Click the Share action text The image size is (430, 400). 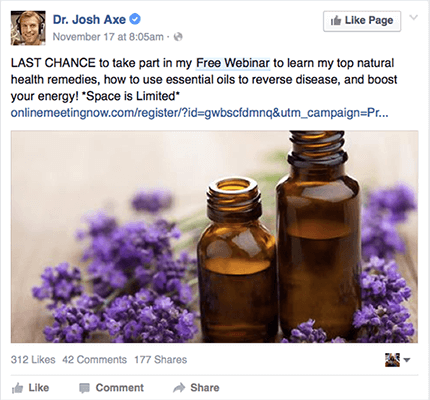[x=205, y=388]
